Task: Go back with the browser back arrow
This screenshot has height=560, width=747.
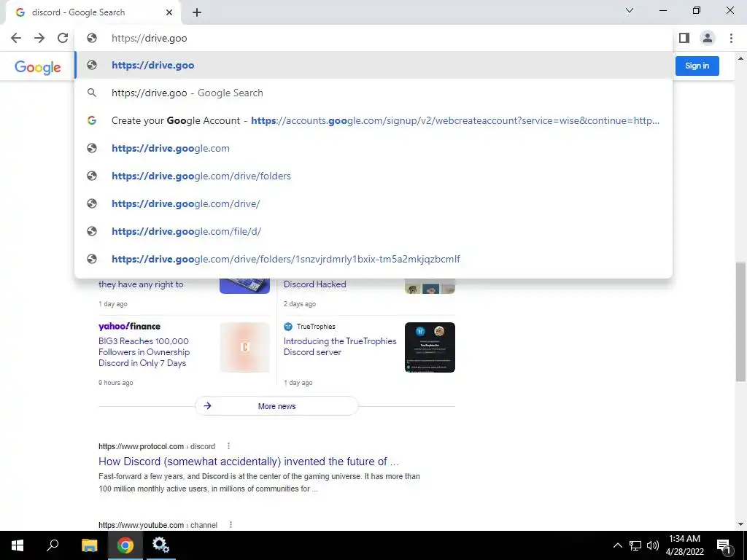Action: pos(16,38)
